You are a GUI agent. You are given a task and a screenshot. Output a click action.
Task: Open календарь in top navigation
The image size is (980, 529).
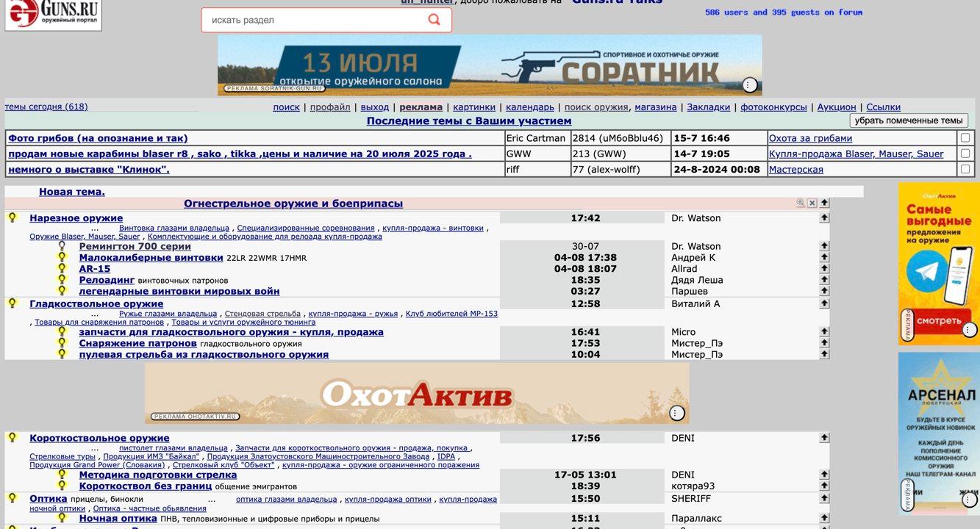coord(530,107)
